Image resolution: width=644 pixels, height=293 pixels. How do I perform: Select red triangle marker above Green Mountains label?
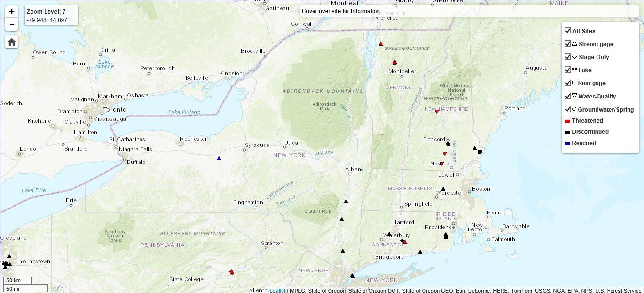coord(381,44)
